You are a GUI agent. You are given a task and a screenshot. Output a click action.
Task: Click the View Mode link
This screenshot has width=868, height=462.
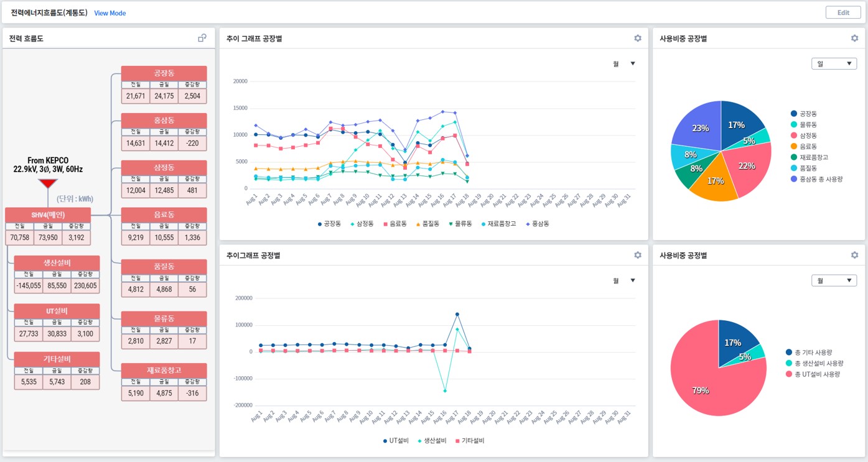tap(110, 13)
